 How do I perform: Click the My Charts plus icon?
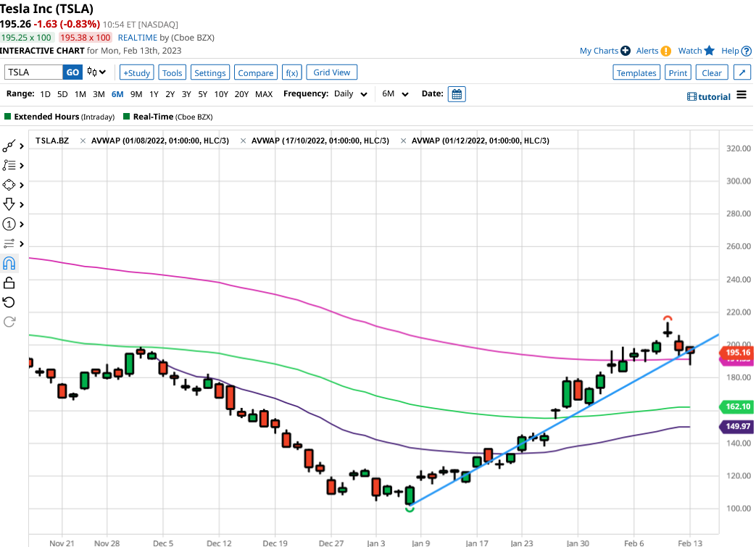[x=626, y=51]
